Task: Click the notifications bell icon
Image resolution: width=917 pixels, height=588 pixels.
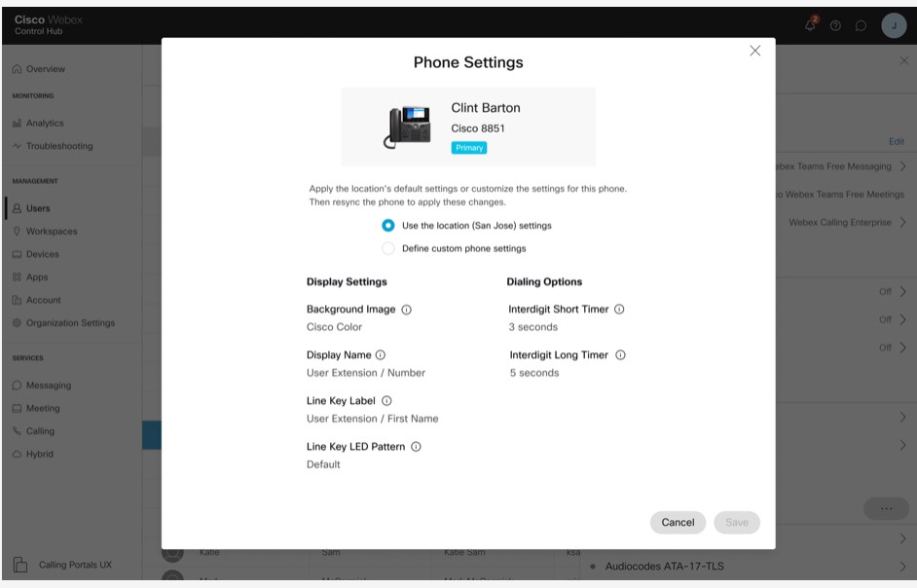Action: tap(811, 25)
